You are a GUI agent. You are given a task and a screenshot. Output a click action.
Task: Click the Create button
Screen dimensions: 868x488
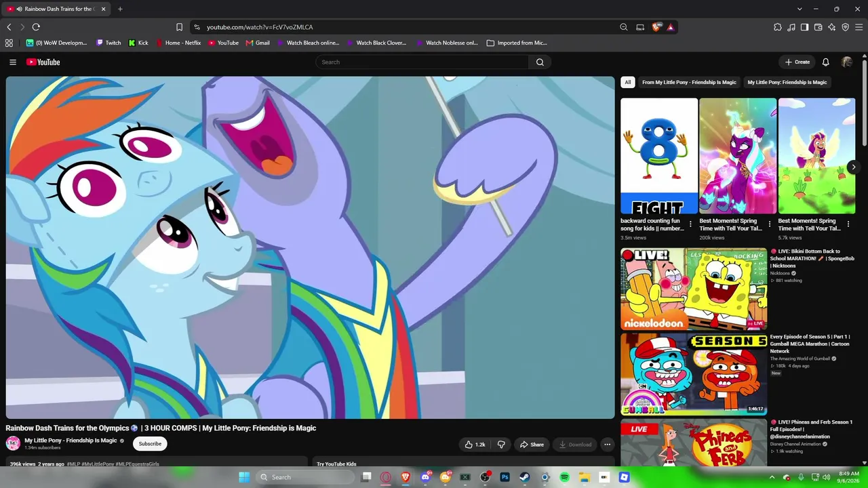797,62
